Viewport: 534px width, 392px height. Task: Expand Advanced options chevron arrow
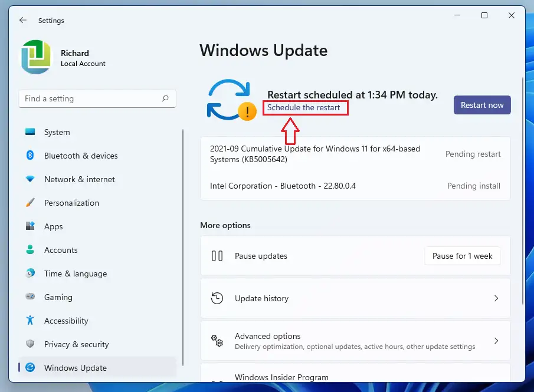496,341
